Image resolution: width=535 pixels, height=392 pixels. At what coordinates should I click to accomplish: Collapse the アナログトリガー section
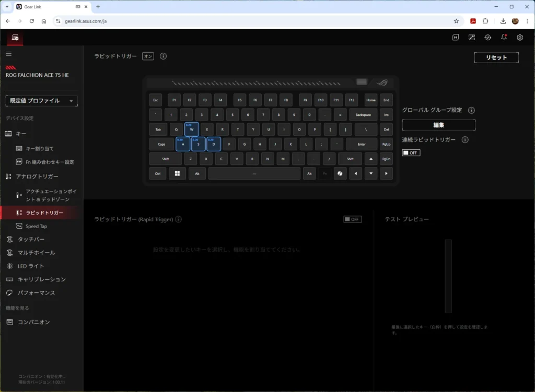click(x=37, y=176)
